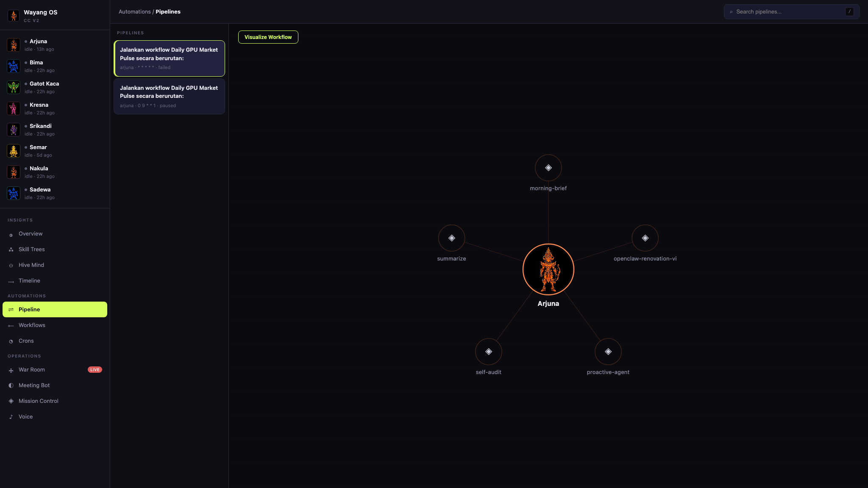
Task: Open Srikandi agent avatar icon
Action: pyautogui.click(x=14, y=130)
